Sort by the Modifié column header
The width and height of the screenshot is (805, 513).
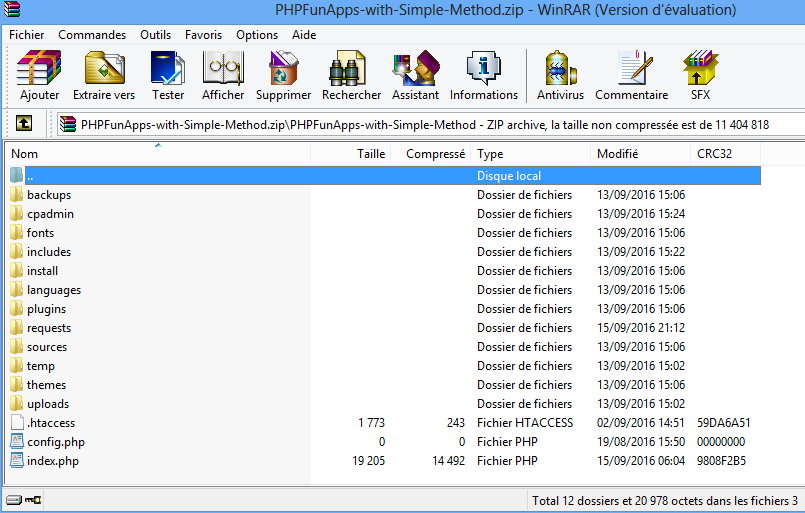click(x=640, y=154)
